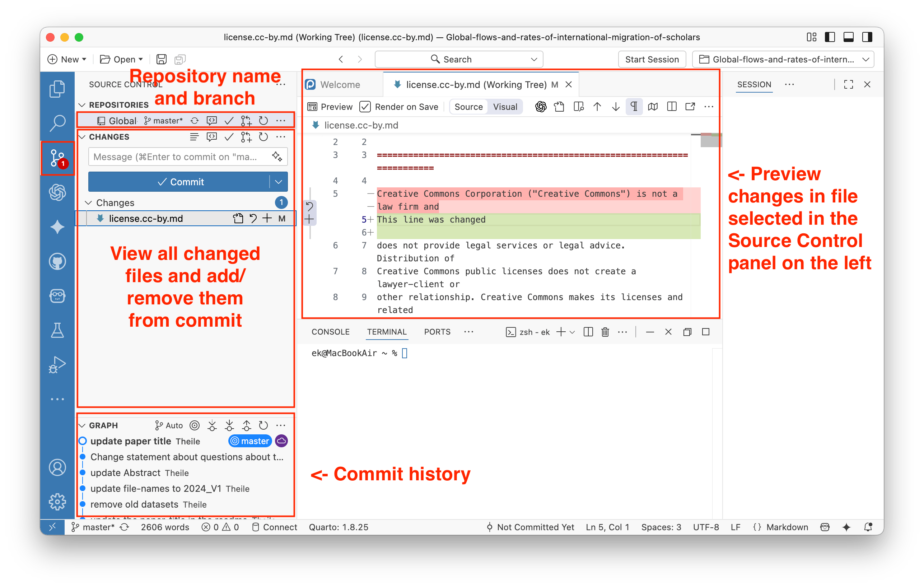Toggle whitespace pilcrow button in diff toolbar
The width and height of the screenshot is (924, 588).
(634, 107)
